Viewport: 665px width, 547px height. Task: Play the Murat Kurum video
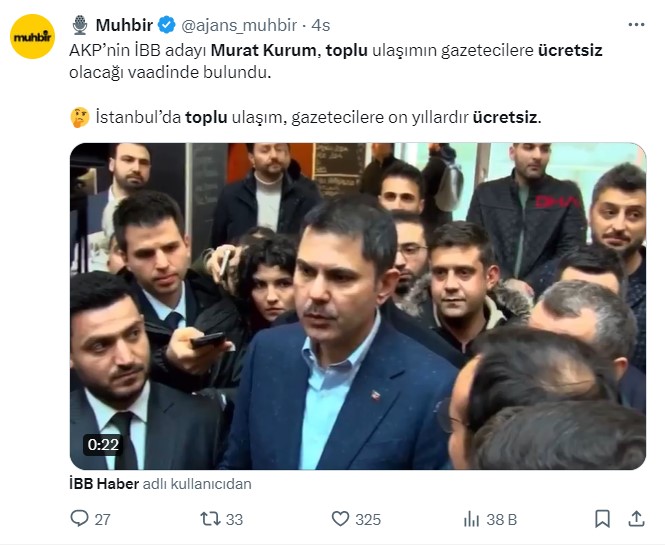coord(358,306)
